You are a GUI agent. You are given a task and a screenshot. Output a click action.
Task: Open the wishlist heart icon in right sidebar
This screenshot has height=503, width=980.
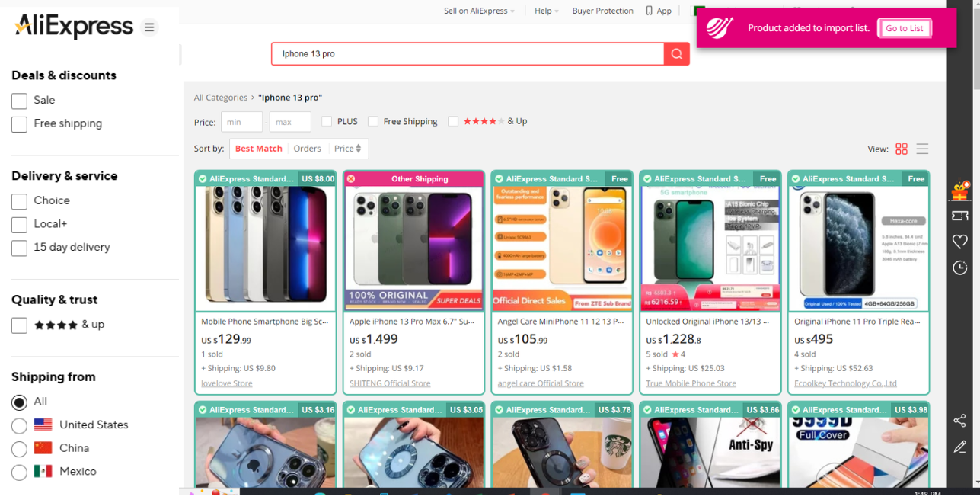pos(960,242)
